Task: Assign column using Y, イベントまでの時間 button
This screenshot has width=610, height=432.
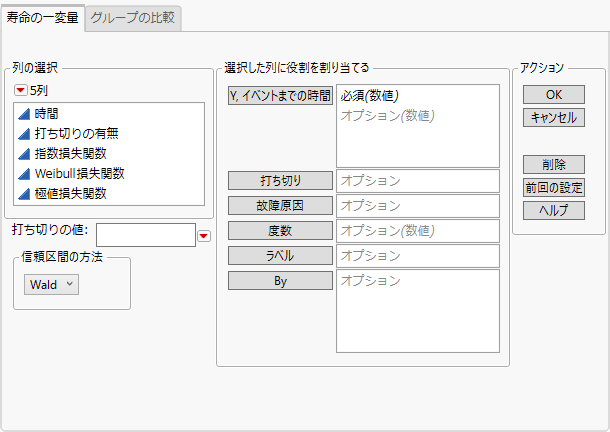Action: coord(280,95)
